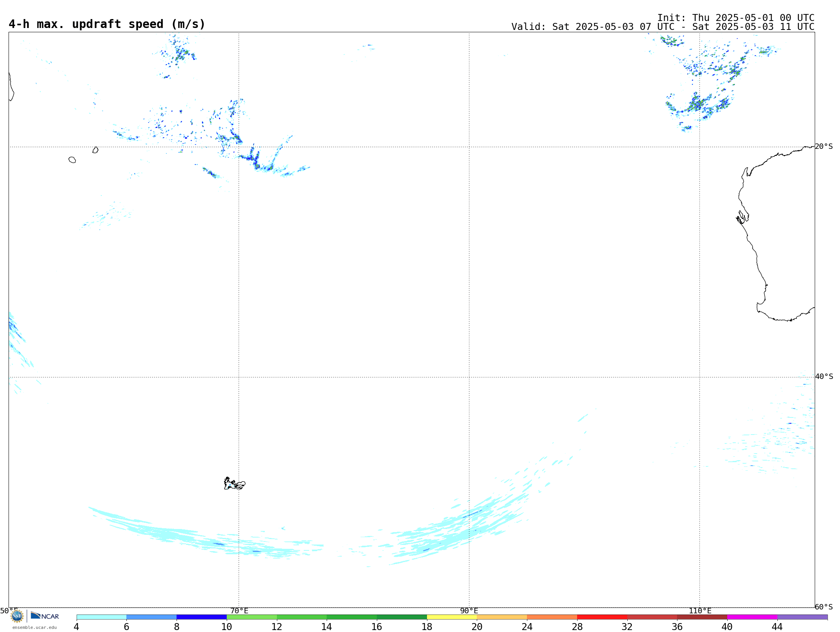Click the NSF logo

tap(17, 616)
